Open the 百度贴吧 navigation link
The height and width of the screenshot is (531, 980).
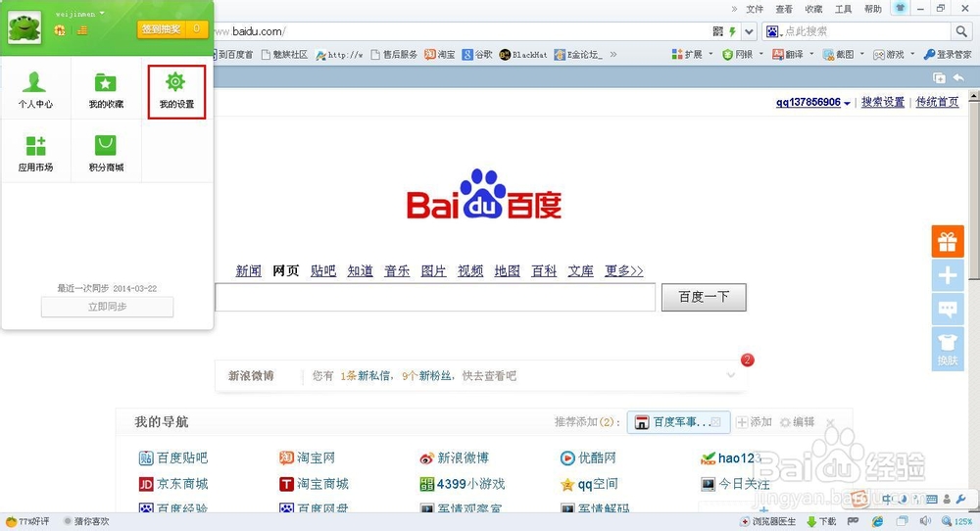173,458
